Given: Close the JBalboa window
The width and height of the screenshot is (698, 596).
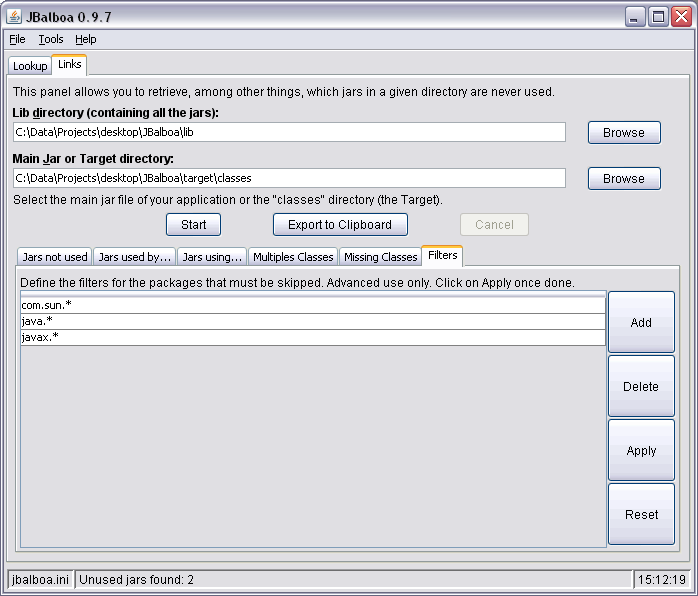Looking at the screenshot, I should 682,17.
